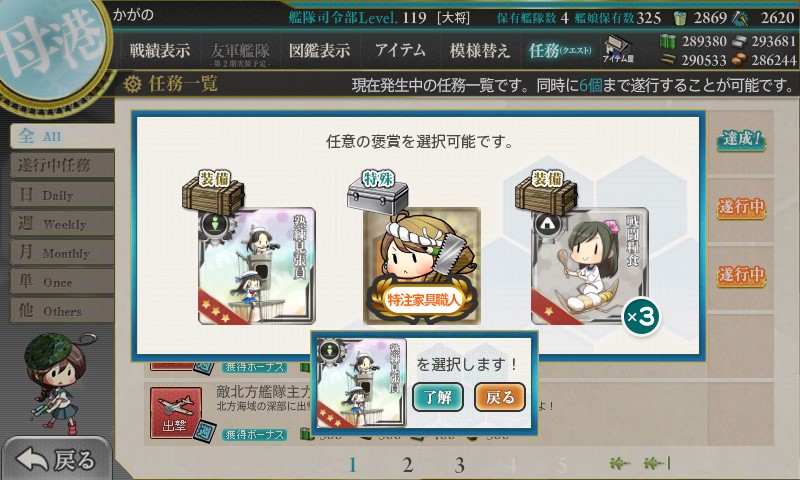Return using the bottom-left 戻る arrow
Screen dimensions: 800x480
pyautogui.click(x=56, y=459)
